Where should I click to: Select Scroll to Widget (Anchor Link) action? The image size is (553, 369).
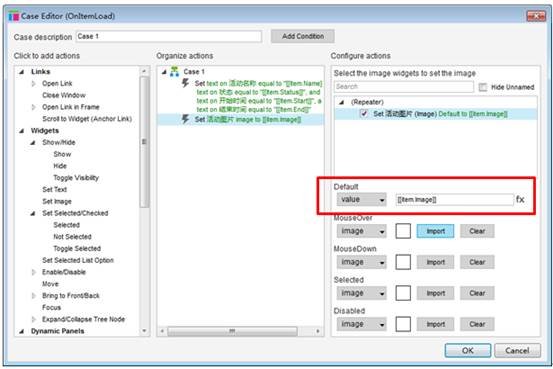pyautogui.click(x=87, y=119)
